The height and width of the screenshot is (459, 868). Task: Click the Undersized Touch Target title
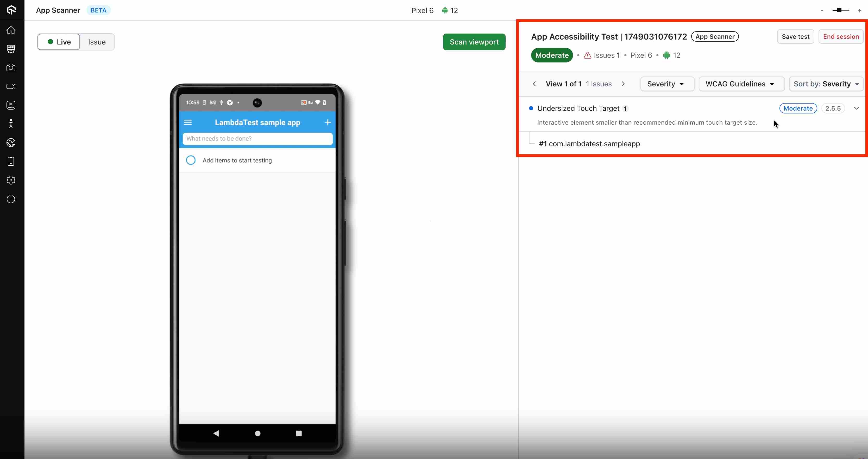click(x=578, y=108)
